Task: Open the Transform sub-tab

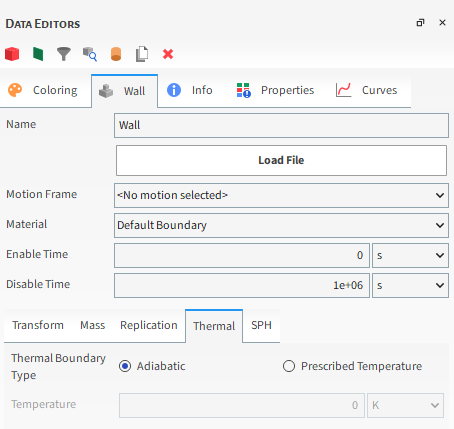Action: click(38, 325)
